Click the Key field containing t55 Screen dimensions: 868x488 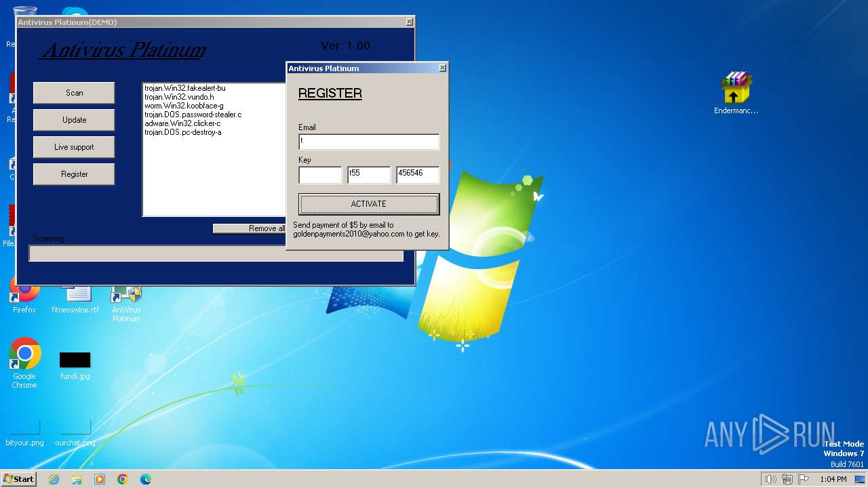click(x=369, y=175)
